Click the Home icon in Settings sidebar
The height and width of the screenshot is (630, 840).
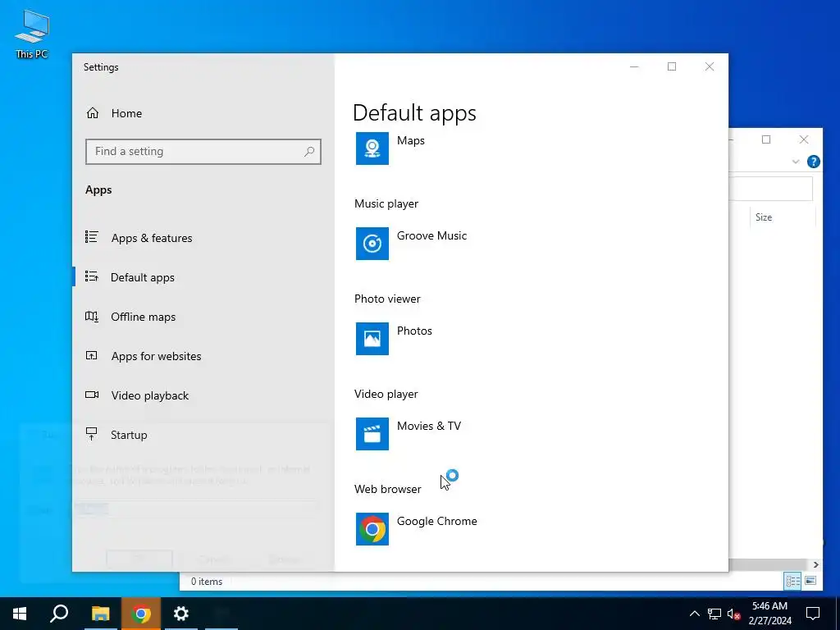(93, 113)
